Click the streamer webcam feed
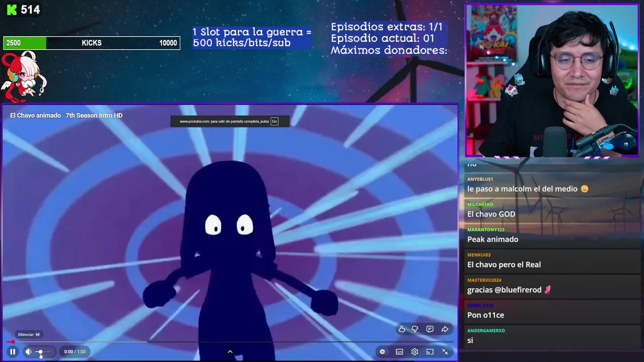The image size is (644, 362). 552,80
